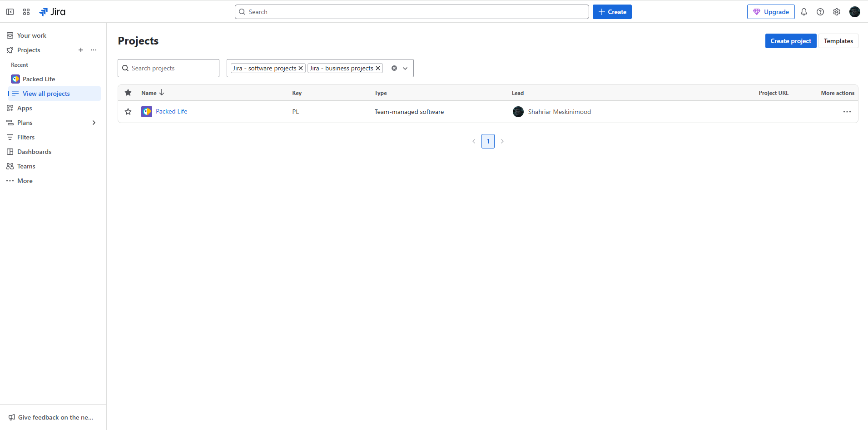The width and height of the screenshot is (868, 430).
Task: Click the star icon in the table header
Action: 128,93
